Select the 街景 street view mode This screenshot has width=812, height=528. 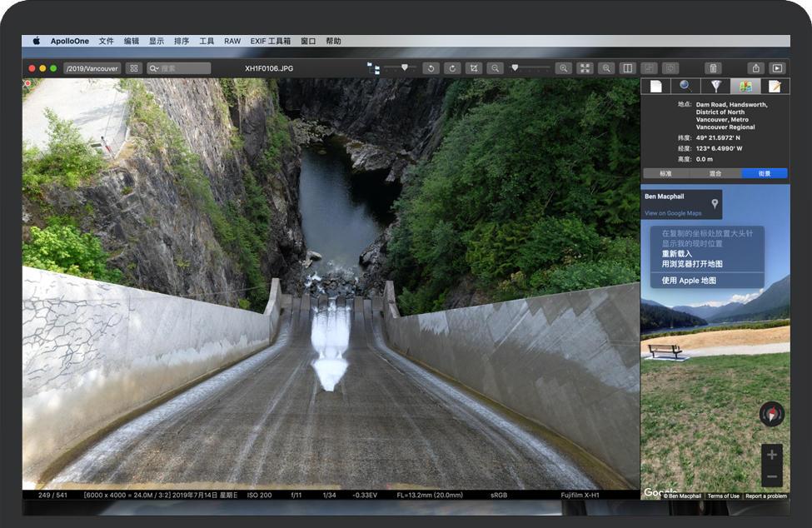(x=764, y=173)
